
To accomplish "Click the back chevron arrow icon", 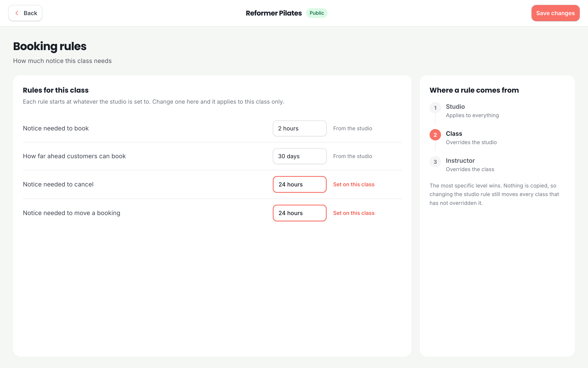I will 17,13.
